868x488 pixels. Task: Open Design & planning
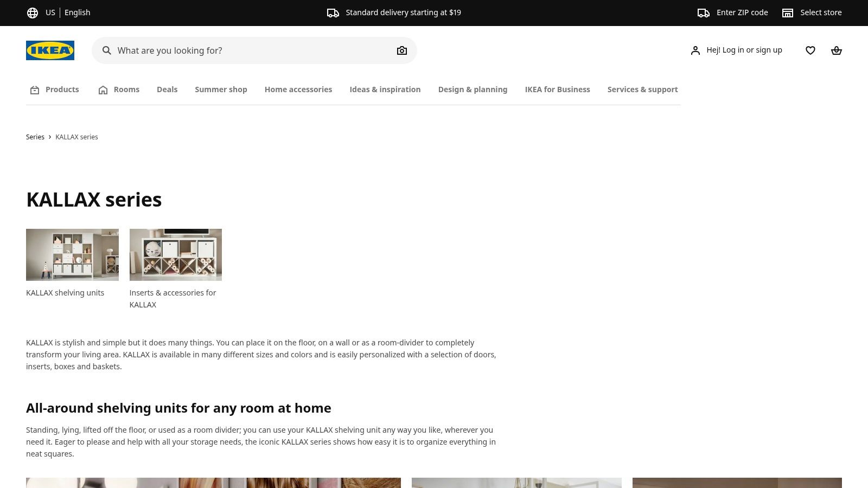(473, 89)
